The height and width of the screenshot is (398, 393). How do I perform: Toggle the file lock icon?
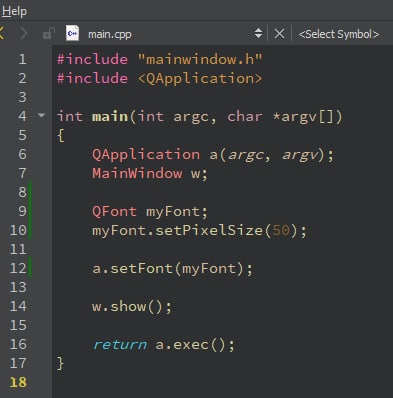pyautogui.click(x=49, y=34)
